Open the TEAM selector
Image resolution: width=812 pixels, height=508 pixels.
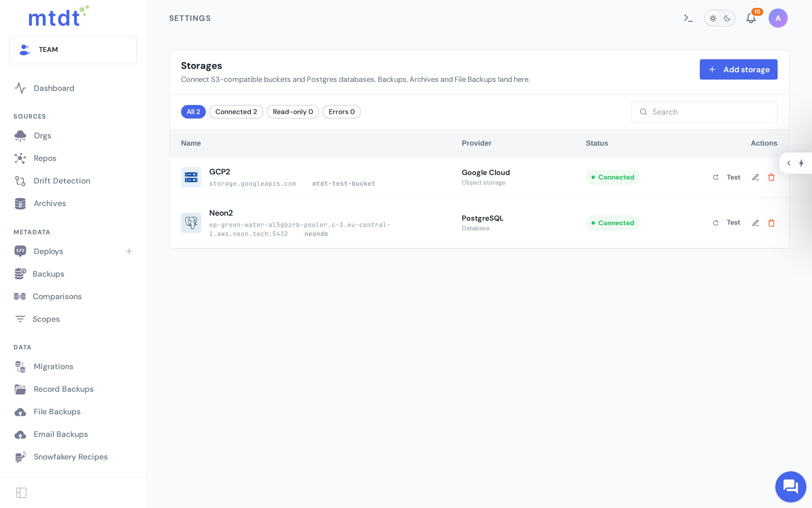[x=73, y=50]
